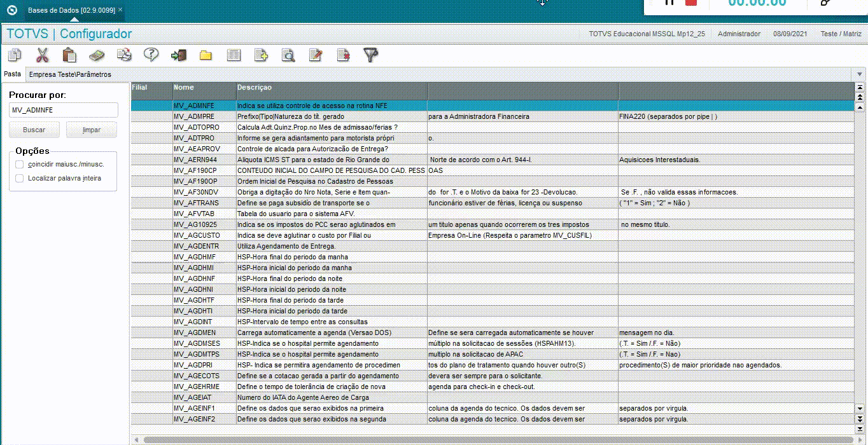Click the scissors cut icon in toolbar
The width and height of the screenshot is (868, 445).
pos(42,55)
